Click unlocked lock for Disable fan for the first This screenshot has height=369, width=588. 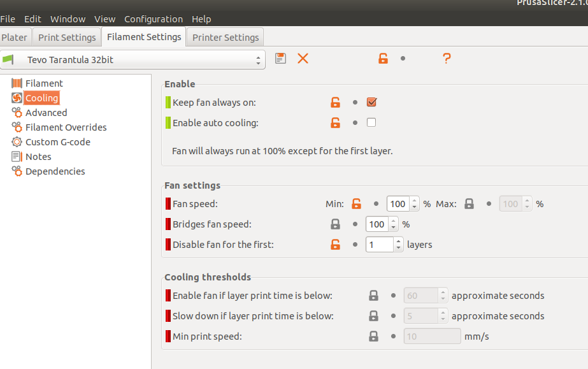coord(335,245)
